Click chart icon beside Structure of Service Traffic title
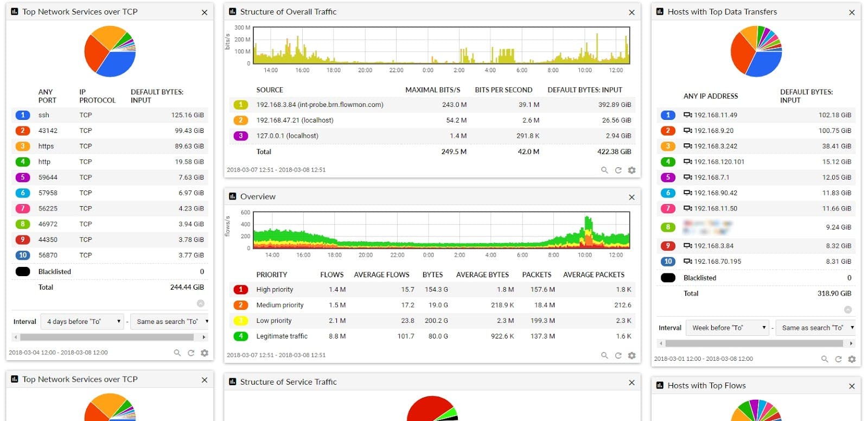The width and height of the screenshot is (868, 421). [x=233, y=382]
